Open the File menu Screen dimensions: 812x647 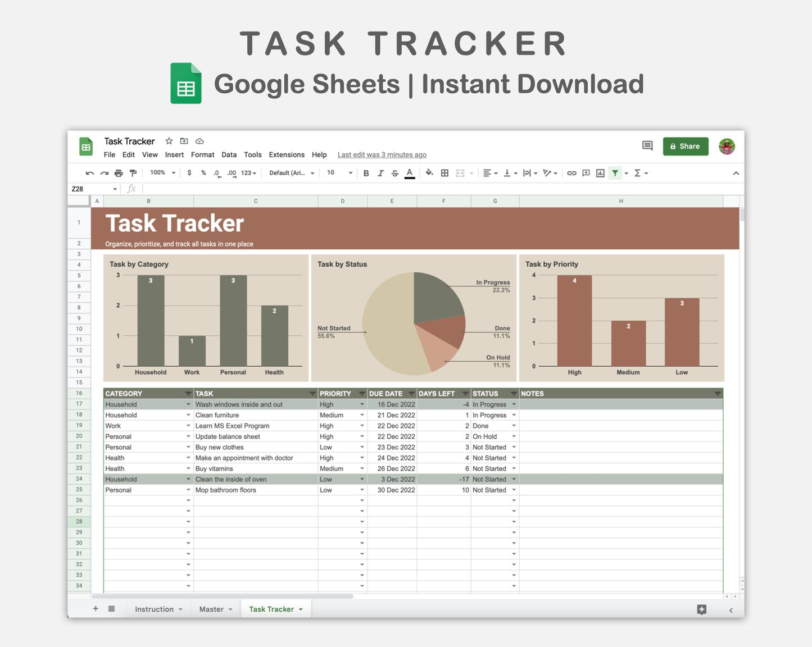tap(110, 155)
